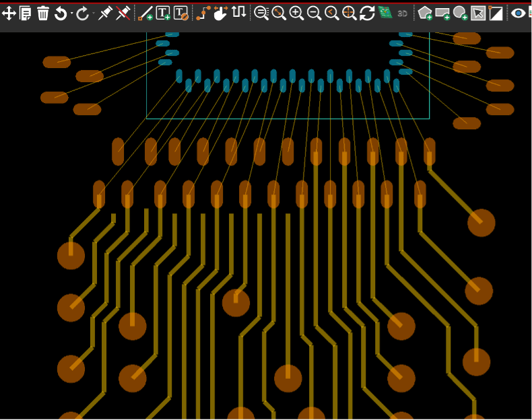Click the Refresh/Redraw circular arrows icon

[x=367, y=13]
